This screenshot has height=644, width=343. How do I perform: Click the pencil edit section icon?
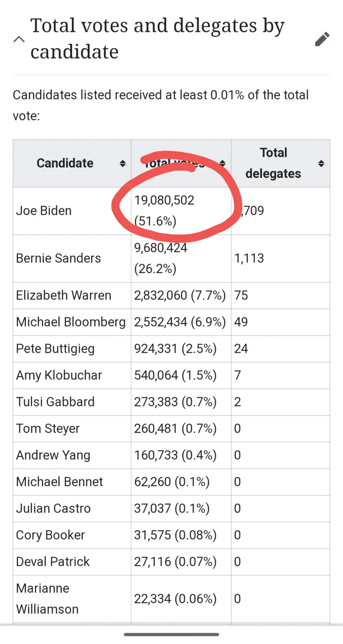pos(322,39)
